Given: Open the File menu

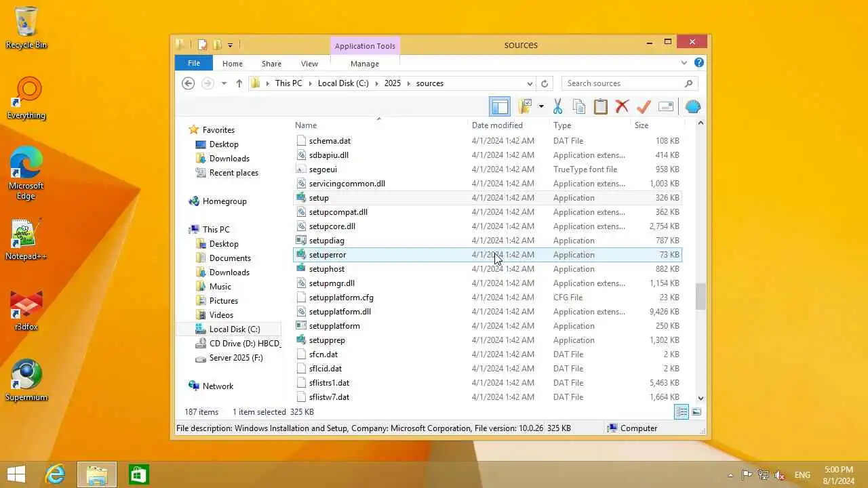Looking at the screenshot, I should pyautogui.click(x=194, y=63).
